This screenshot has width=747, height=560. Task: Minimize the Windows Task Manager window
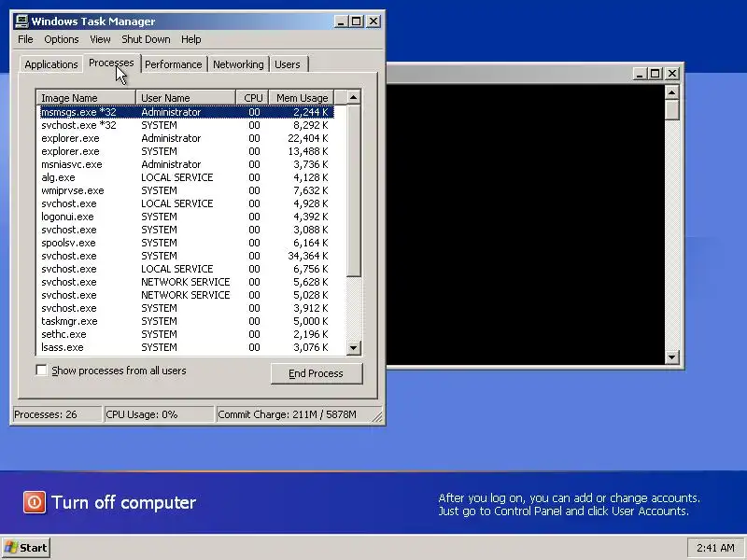pos(340,21)
